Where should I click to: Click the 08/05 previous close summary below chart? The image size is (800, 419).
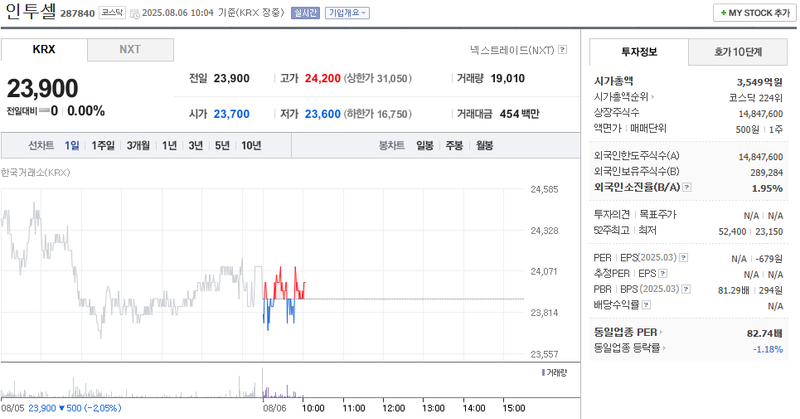click(61, 408)
